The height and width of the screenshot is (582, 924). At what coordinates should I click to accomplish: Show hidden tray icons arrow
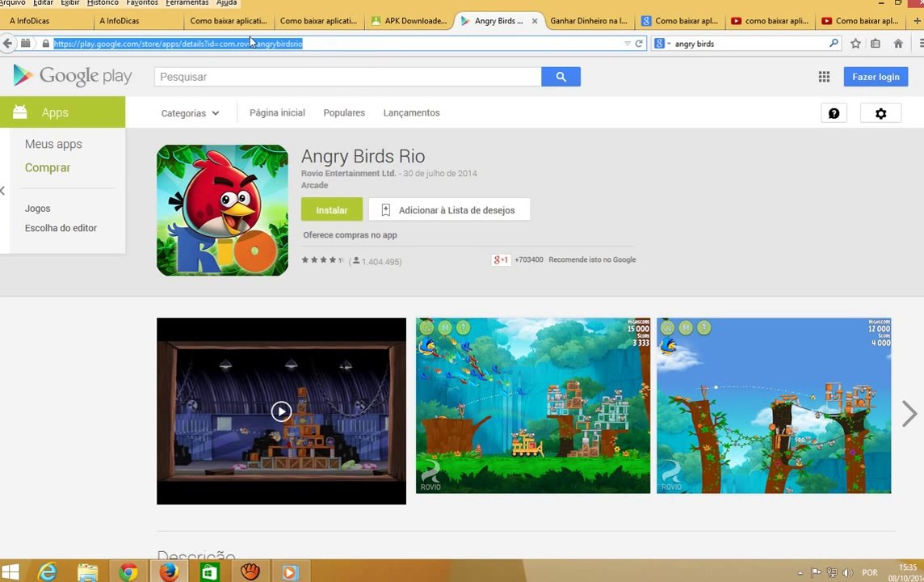click(x=800, y=572)
